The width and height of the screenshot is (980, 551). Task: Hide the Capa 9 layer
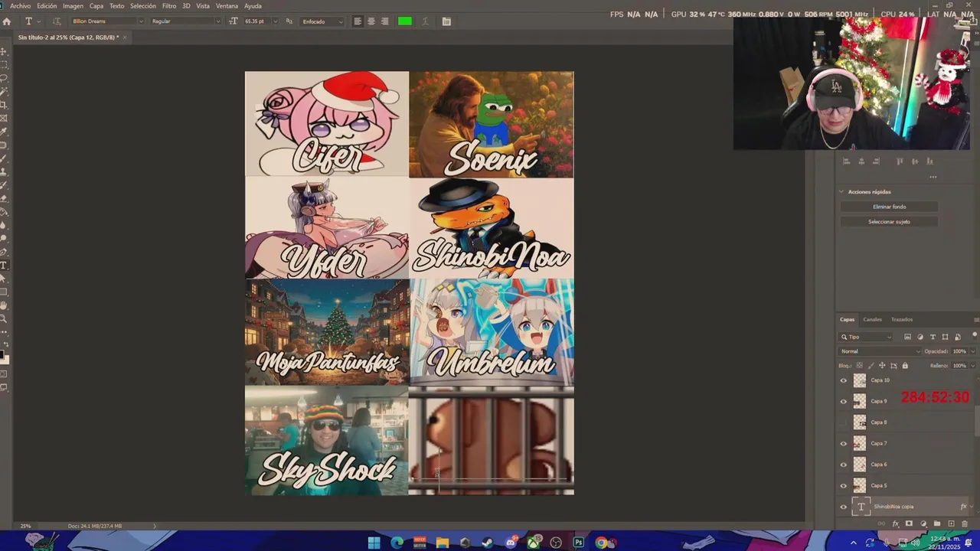(844, 401)
